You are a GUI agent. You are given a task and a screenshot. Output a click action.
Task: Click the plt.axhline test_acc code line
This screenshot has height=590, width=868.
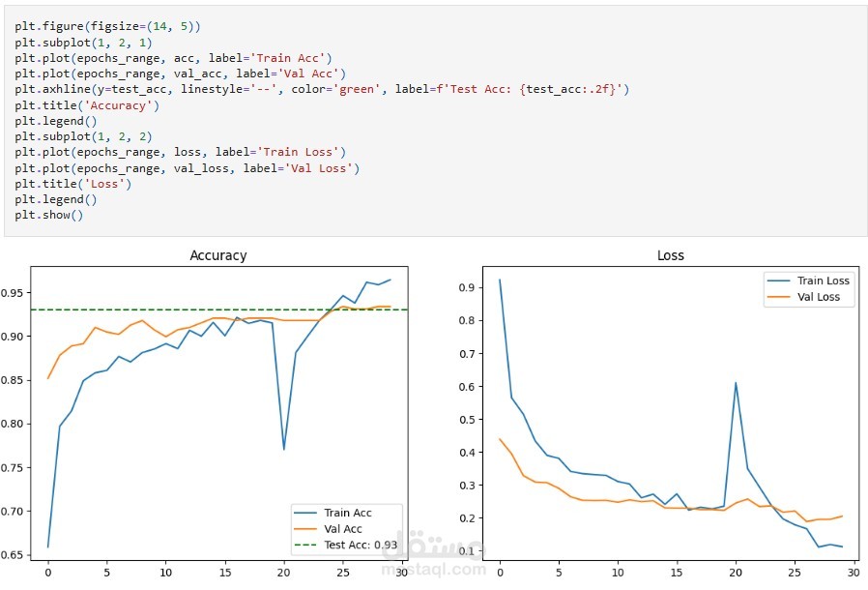[322, 89]
